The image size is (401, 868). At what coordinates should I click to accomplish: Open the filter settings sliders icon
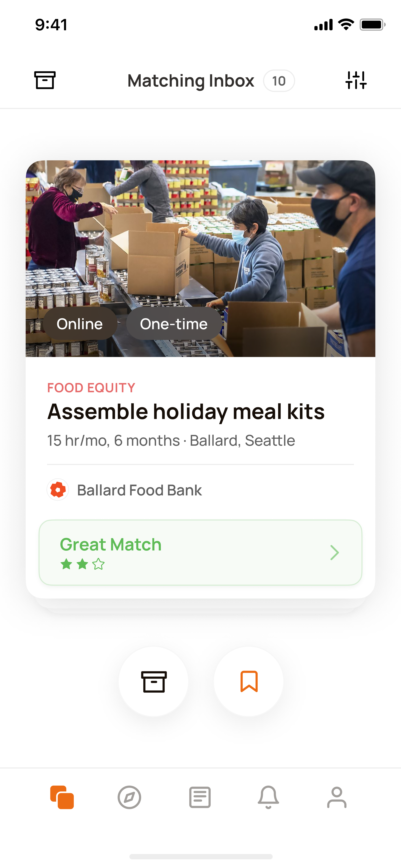coord(356,80)
